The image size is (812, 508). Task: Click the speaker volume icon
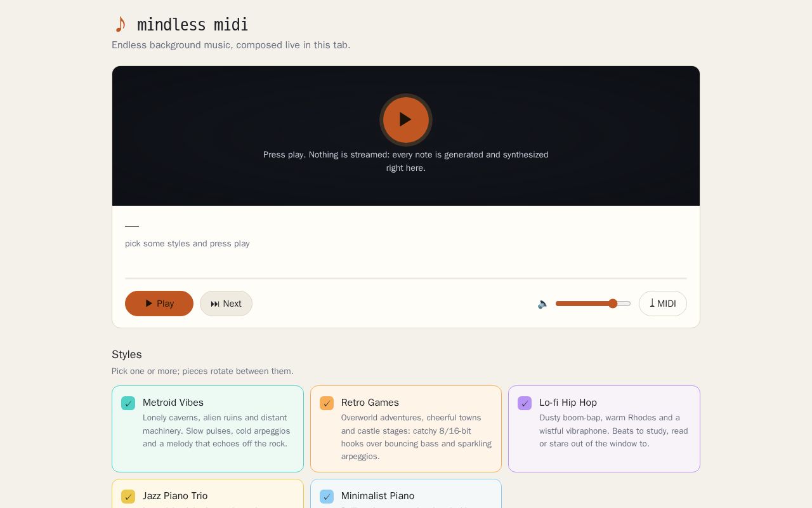[x=543, y=304]
